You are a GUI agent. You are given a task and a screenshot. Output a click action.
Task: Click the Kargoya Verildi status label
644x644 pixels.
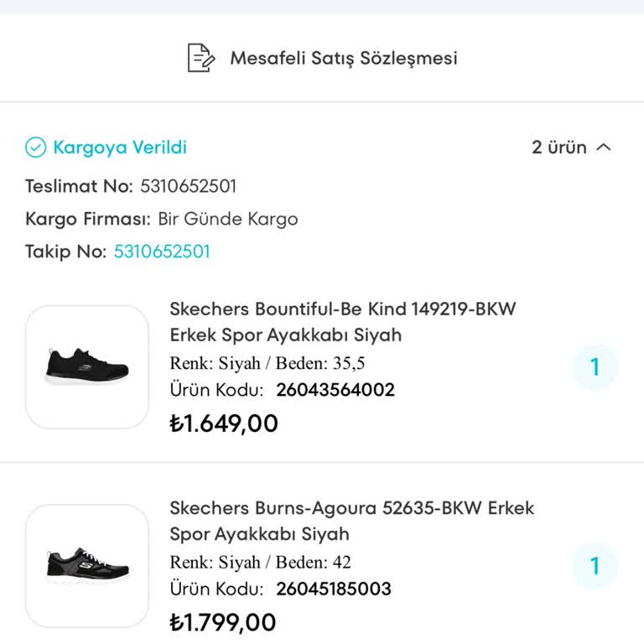[x=120, y=148]
